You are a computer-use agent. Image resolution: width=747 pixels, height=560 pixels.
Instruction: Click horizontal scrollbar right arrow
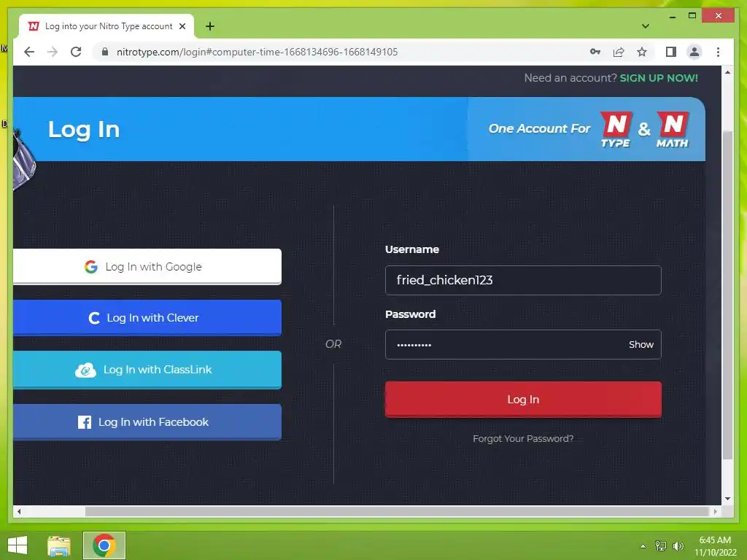tap(715, 511)
